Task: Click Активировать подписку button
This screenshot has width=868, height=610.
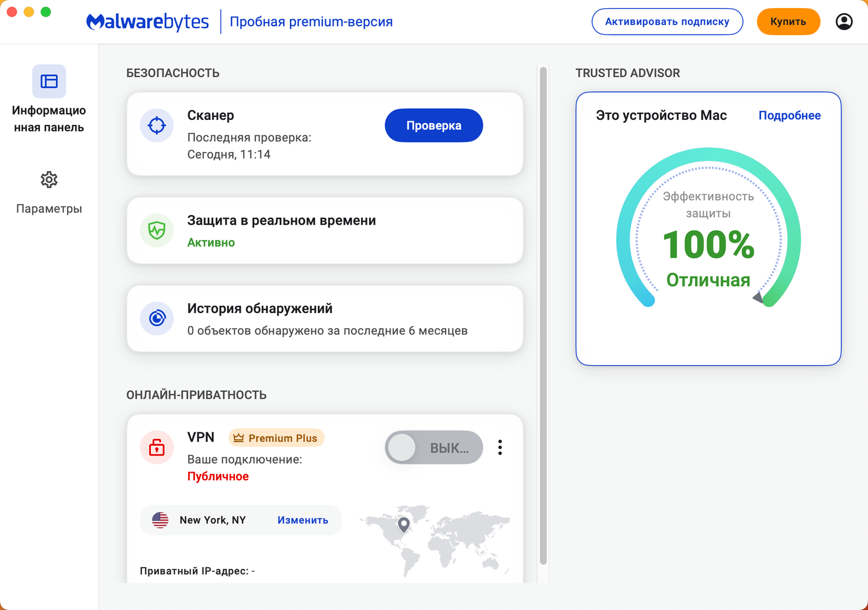Action: point(667,21)
